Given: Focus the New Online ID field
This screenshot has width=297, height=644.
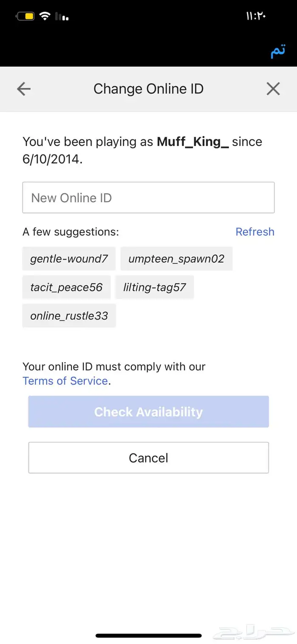Looking at the screenshot, I should (148, 198).
